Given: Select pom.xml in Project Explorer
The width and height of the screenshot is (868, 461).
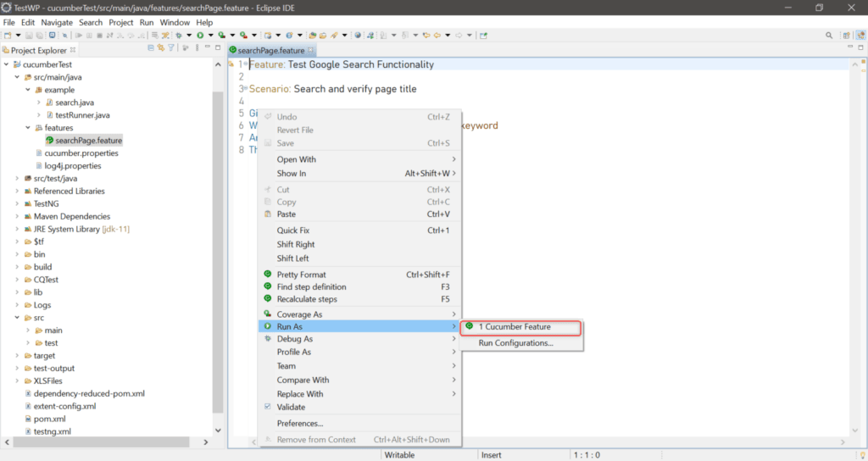Looking at the screenshot, I should click(49, 419).
